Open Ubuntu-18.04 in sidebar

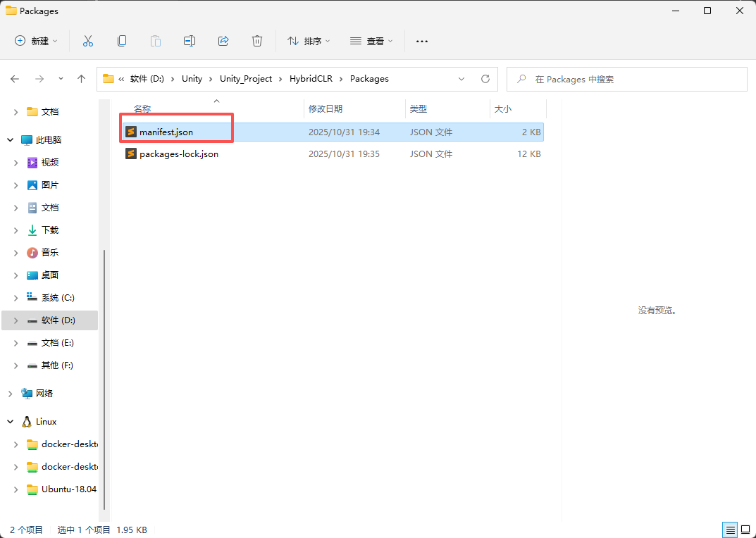click(61, 489)
